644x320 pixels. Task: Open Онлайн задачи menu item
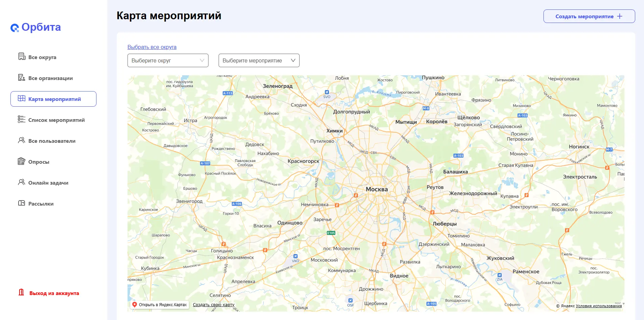pos(53,183)
